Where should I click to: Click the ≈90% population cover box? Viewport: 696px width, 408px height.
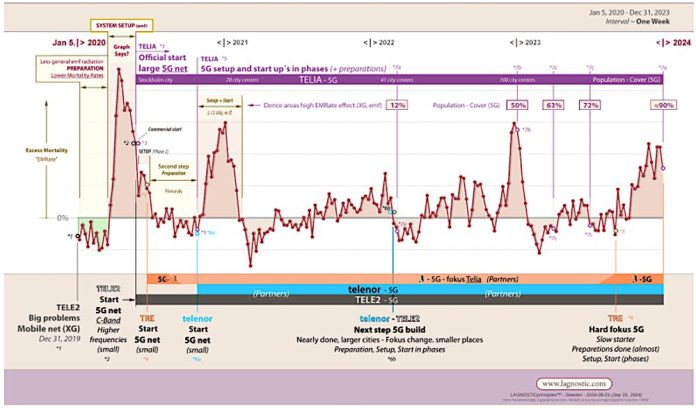click(x=664, y=105)
